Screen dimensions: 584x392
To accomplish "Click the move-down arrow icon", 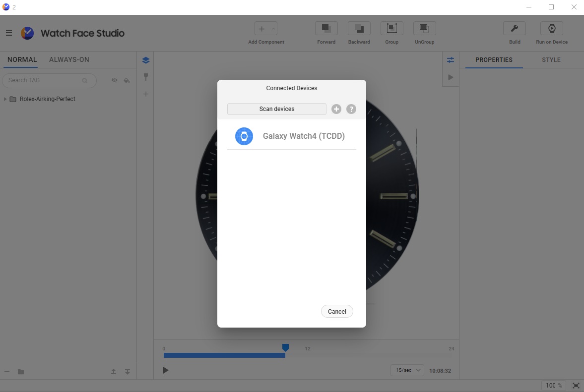I will [x=128, y=372].
